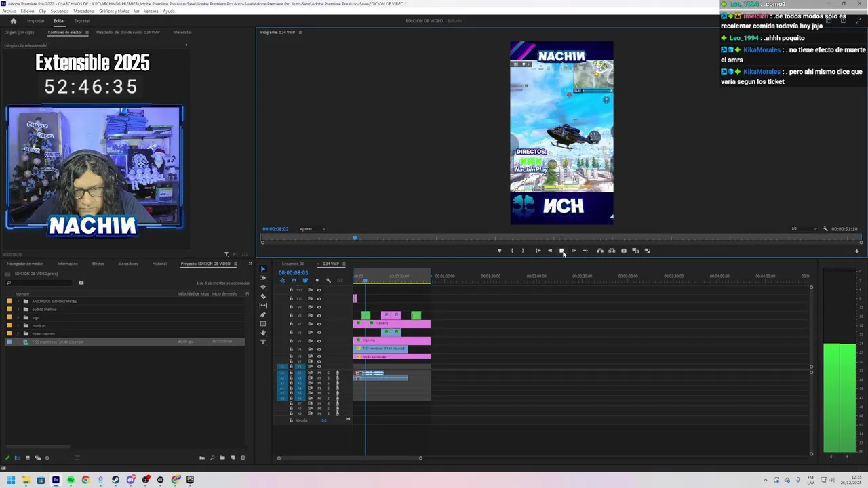The width and height of the screenshot is (868, 488).
Task: Select the Rectangle tool
Action: pos(263,324)
